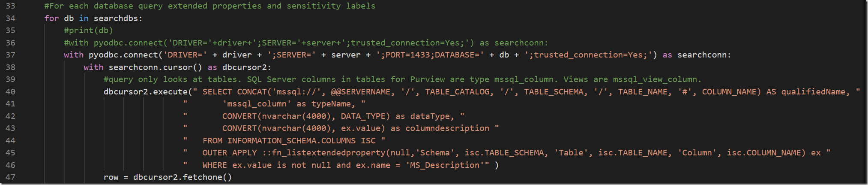Click the 'columndescription' alias
Image resolution: width=868 pixels, height=185 pixels.
447,128
